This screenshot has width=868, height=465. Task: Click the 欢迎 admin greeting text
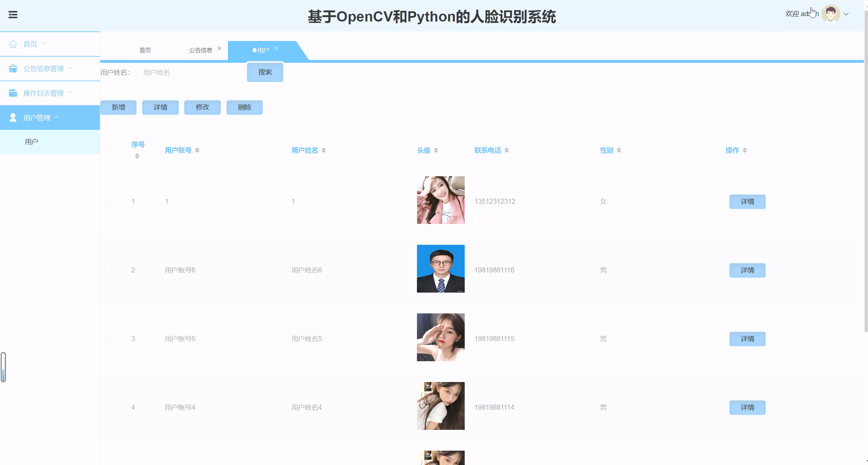(802, 14)
